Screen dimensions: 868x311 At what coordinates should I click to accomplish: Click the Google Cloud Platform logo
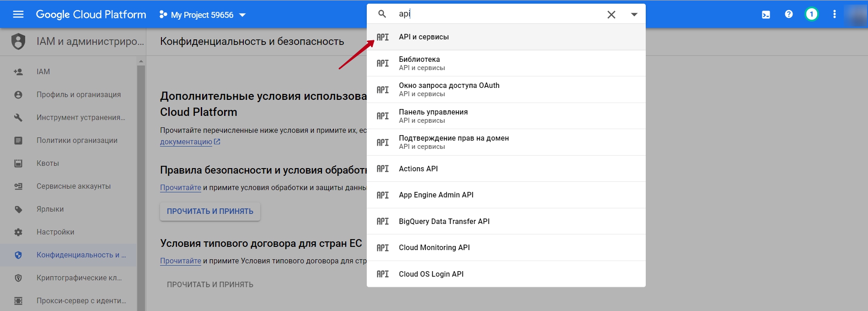pyautogui.click(x=91, y=15)
